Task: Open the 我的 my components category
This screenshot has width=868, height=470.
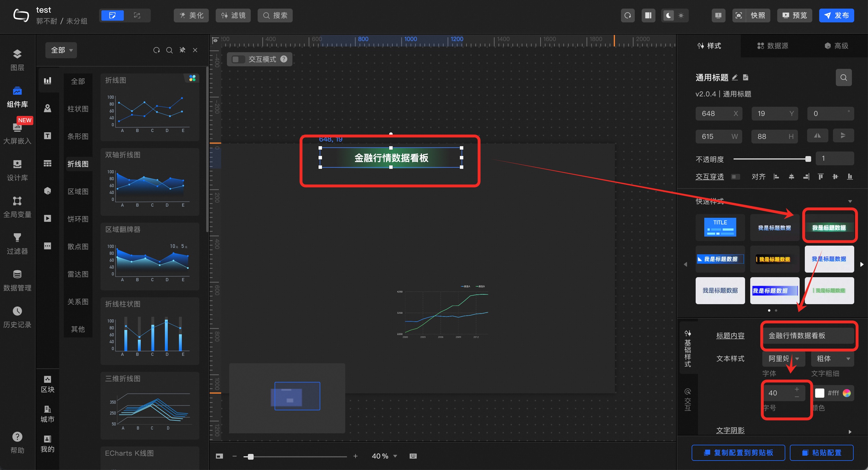Action: click(x=47, y=443)
